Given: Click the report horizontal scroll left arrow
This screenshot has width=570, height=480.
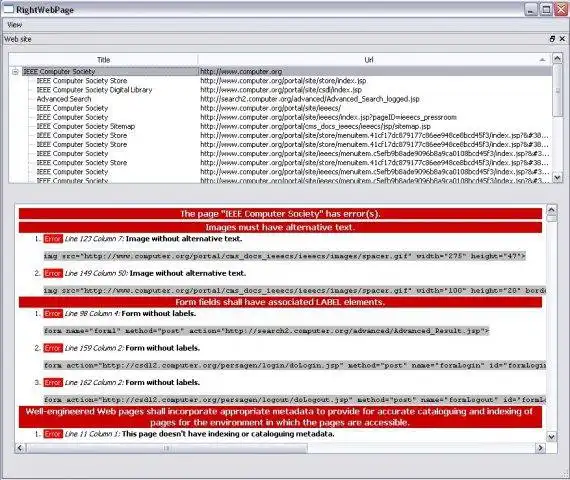Looking at the screenshot, I should [20, 448].
